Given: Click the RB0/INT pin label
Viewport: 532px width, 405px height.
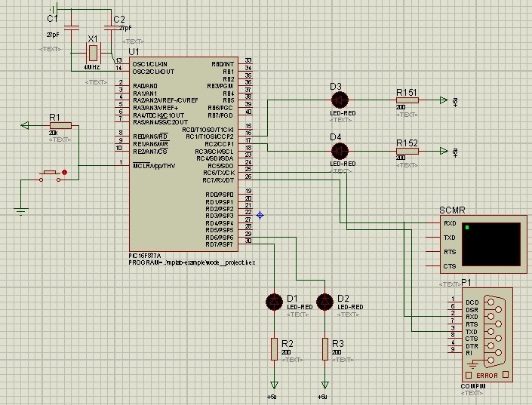Looking at the screenshot, I should click(x=223, y=64).
